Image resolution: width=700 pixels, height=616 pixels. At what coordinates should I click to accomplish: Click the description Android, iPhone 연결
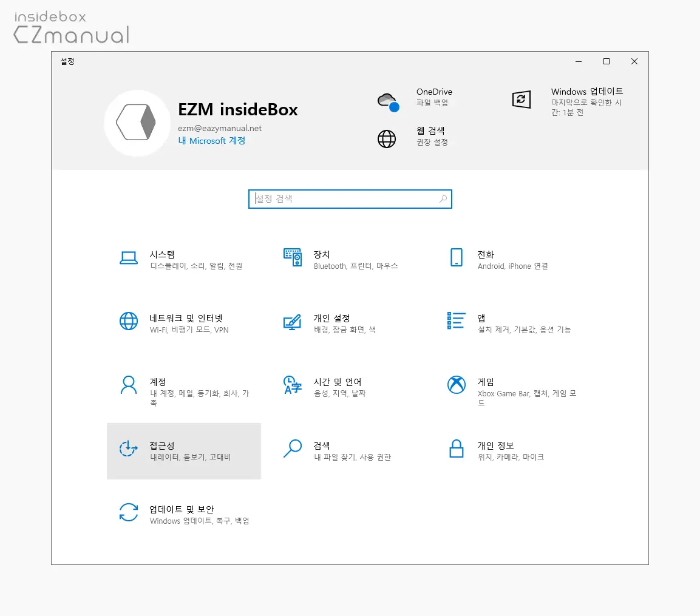tap(512, 266)
